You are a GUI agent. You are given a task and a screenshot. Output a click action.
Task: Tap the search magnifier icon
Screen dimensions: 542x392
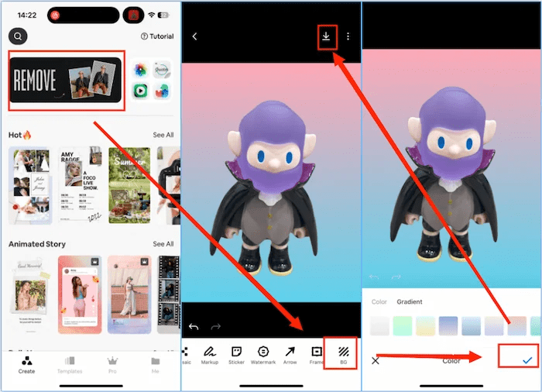pos(18,36)
